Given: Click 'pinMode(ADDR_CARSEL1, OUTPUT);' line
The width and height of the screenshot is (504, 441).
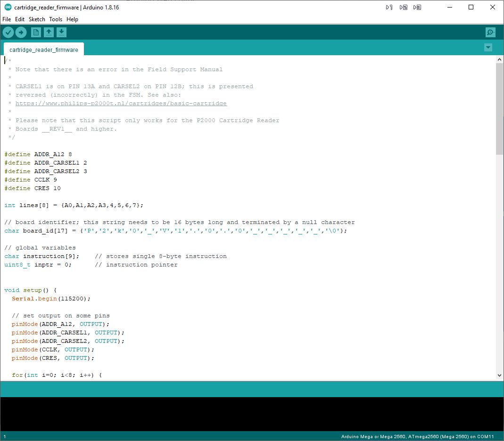Looking at the screenshot, I should point(68,333).
